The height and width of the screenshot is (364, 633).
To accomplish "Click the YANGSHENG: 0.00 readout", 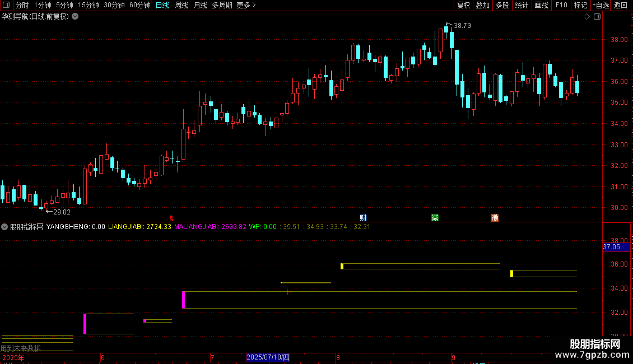I will pyautogui.click(x=76, y=227).
